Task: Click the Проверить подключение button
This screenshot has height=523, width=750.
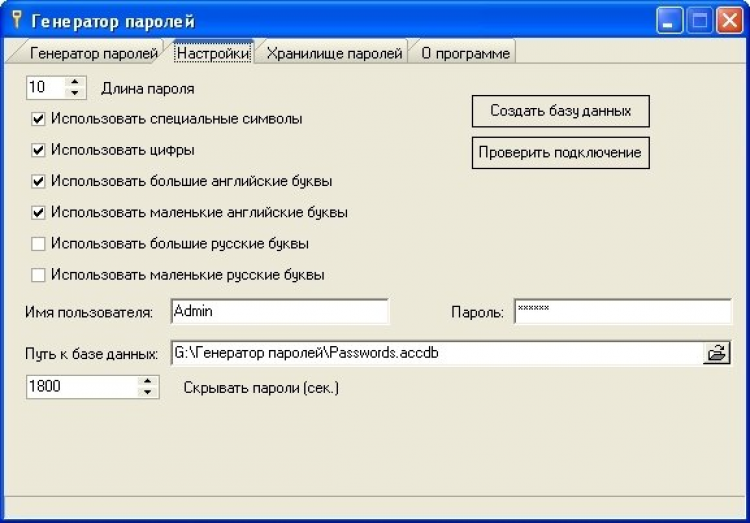Action: click(x=560, y=153)
